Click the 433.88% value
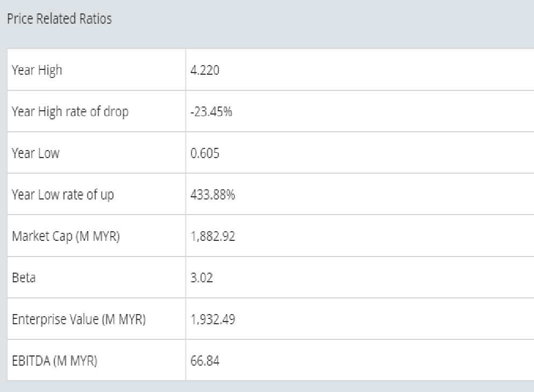Image resolution: width=534 pixels, height=392 pixels. point(213,195)
